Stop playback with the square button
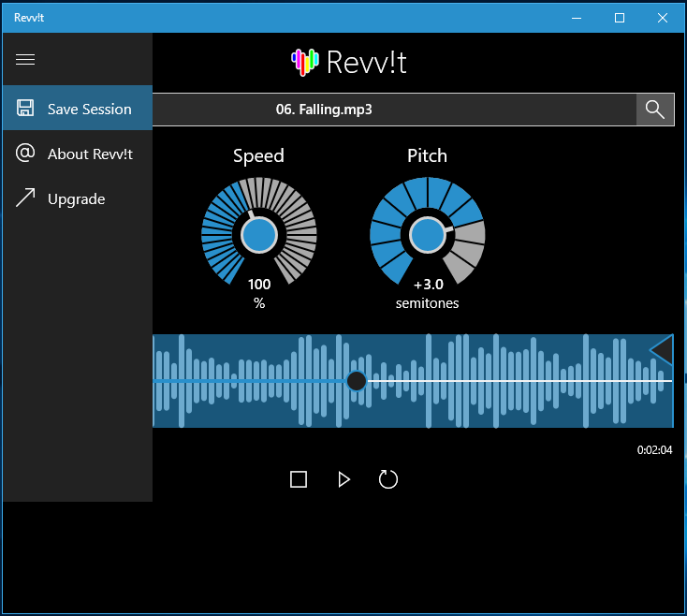Viewport: 687px width, 616px height. click(x=299, y=479)
